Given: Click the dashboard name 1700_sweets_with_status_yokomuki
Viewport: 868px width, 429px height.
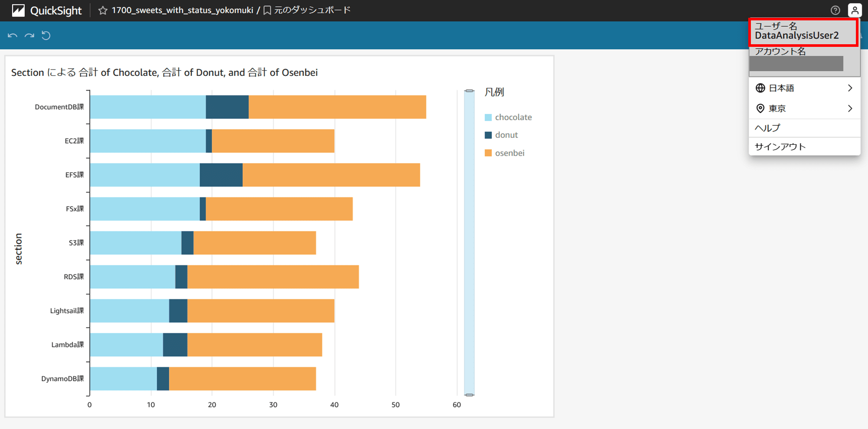Looking at the screenshot, I should pyautogui.click(x=182, y=10).
